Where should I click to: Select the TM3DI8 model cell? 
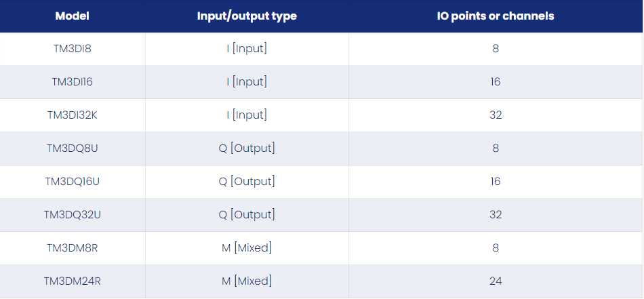tap(73, 49)
